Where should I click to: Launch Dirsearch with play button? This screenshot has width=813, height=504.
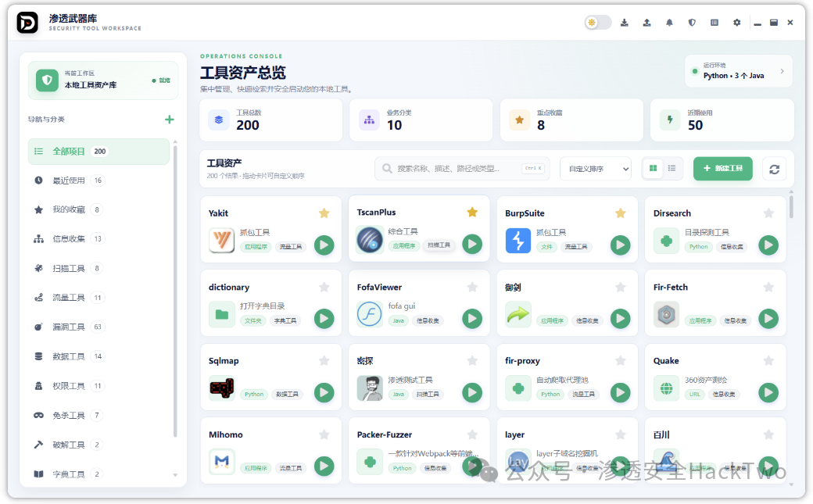[769, 245]
